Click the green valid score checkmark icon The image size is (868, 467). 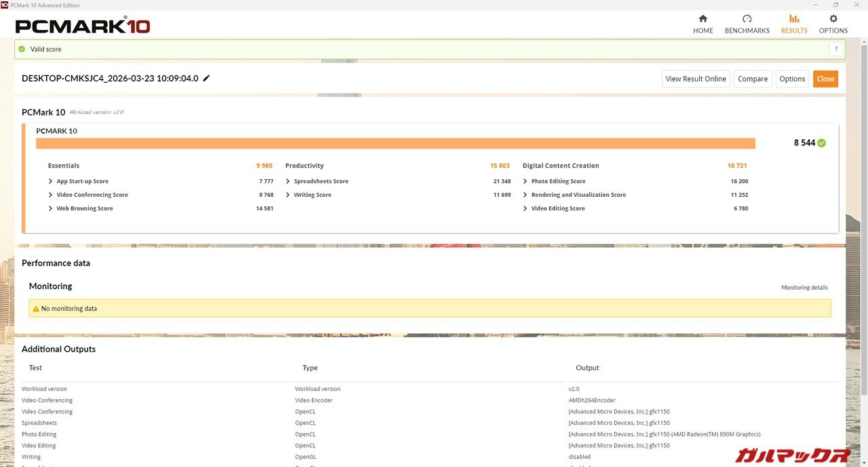(22, 49)
